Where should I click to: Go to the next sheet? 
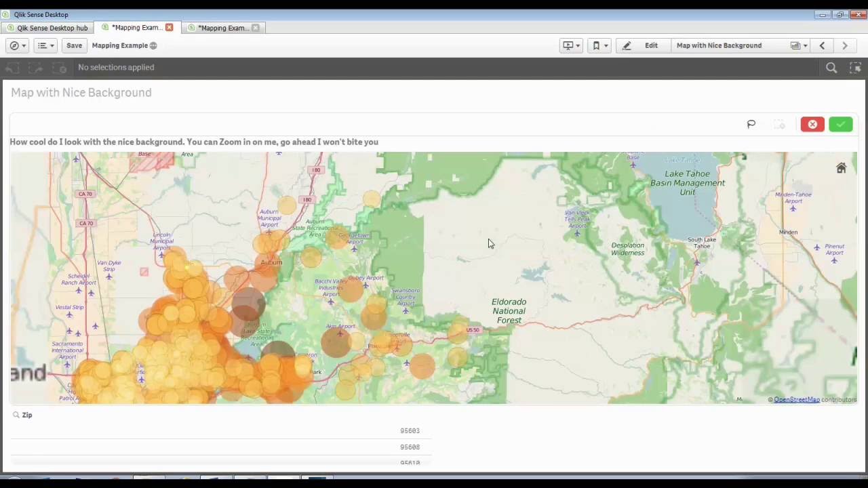tap(845, 45)
